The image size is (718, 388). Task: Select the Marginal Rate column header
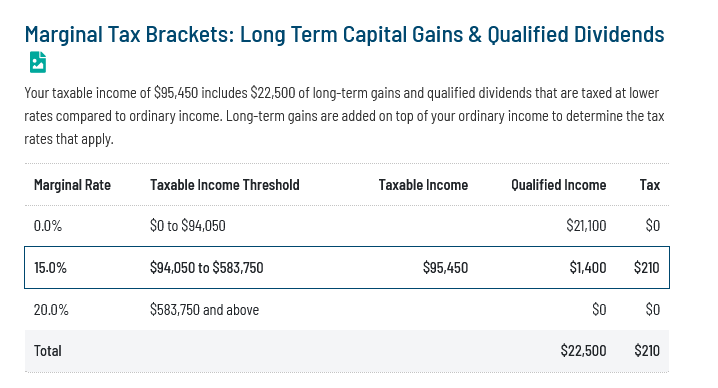click(x=72, y=185)
